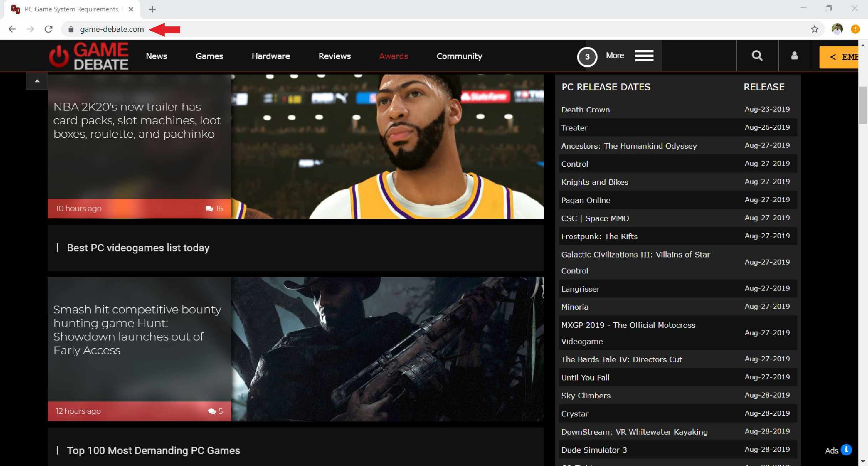
Task: Click the site search magnifier icon
Action: click(757, 56)
